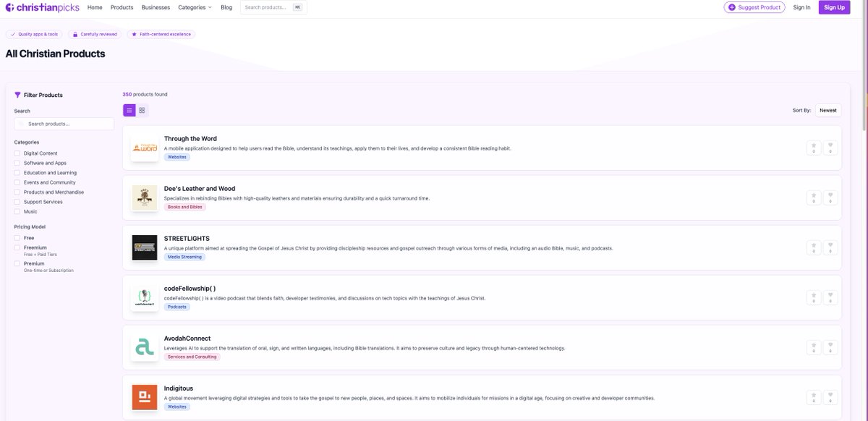Viewport: 868px width, 421px height.
Task: Switch to list view layout
Action: coord(129,110)
